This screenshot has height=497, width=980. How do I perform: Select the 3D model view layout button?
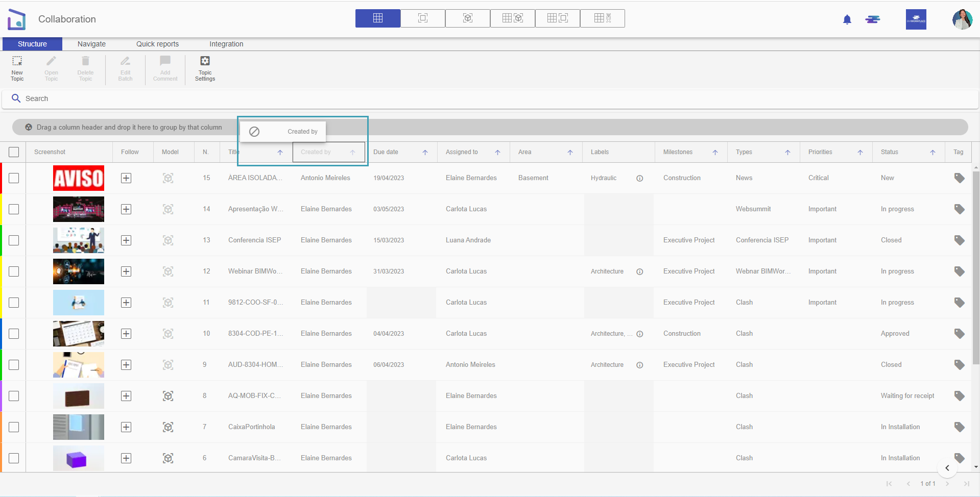pos(467,18)
